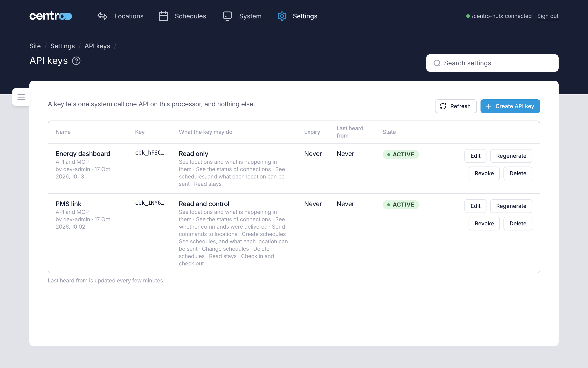588x368 pixels.
Task: Create a new API key
Action: pos(510,106)
